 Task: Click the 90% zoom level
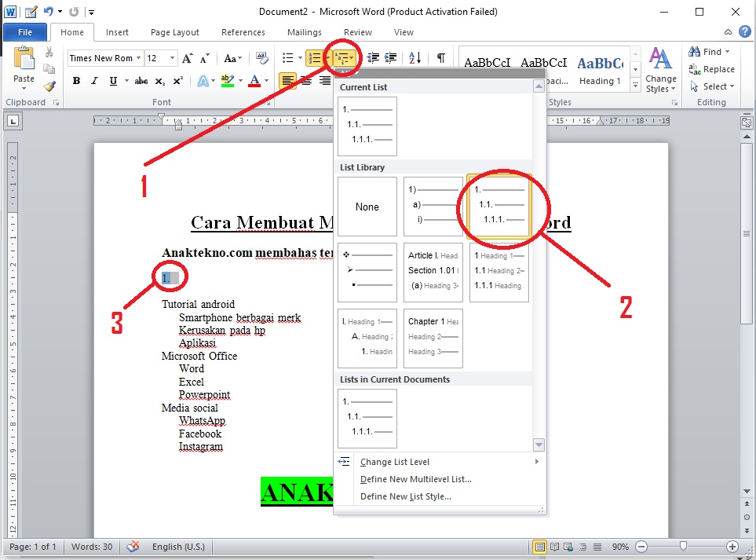coord(620,547)
